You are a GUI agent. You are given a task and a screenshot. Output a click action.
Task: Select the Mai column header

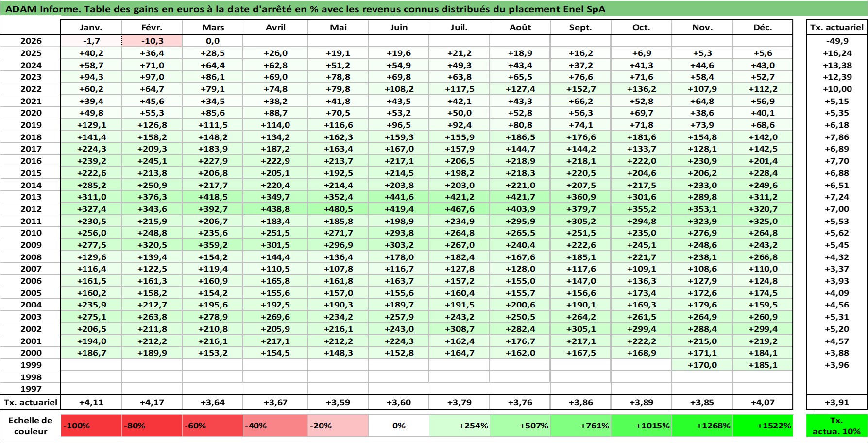(x=338, y=28)
